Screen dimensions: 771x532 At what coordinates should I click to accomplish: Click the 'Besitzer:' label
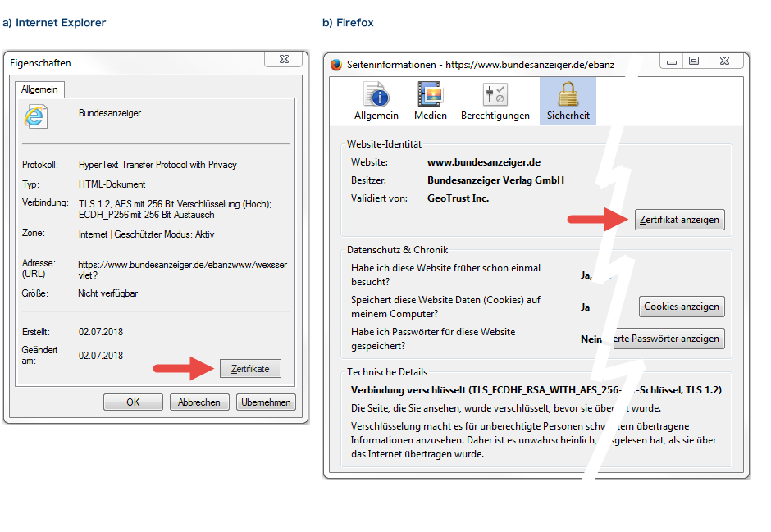368,180
